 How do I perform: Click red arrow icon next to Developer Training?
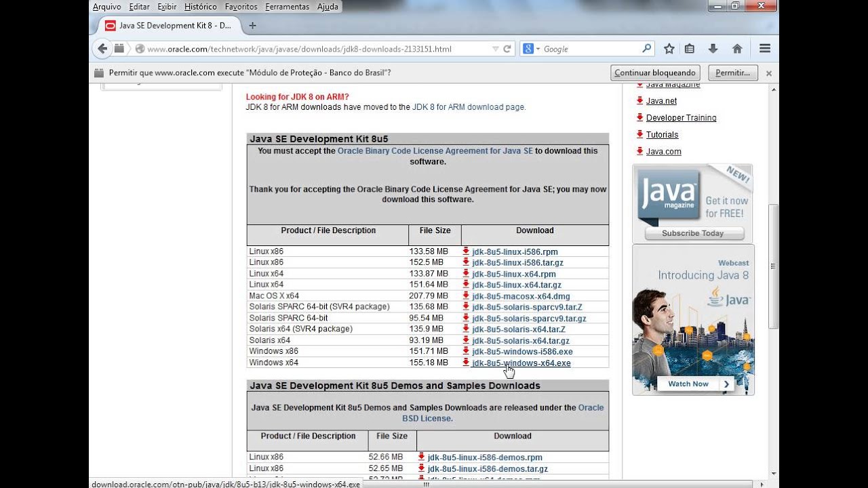click(639, 117)
